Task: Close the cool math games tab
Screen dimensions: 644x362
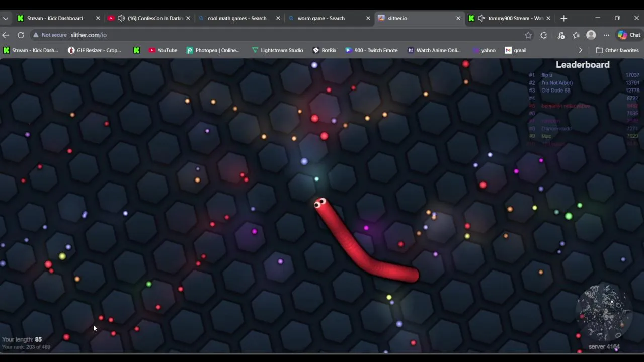Action: coord(278,18)
